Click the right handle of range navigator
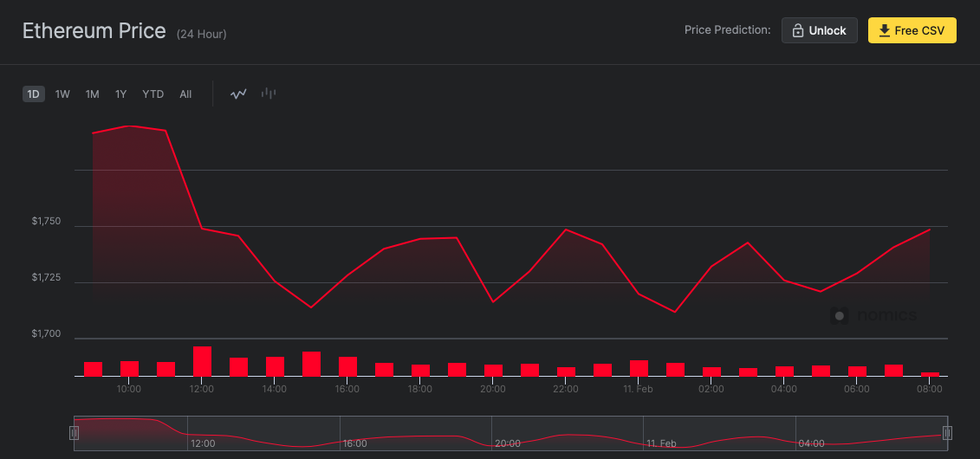The height and width of the screenshot is (459, 980). [x=947, y=433]
